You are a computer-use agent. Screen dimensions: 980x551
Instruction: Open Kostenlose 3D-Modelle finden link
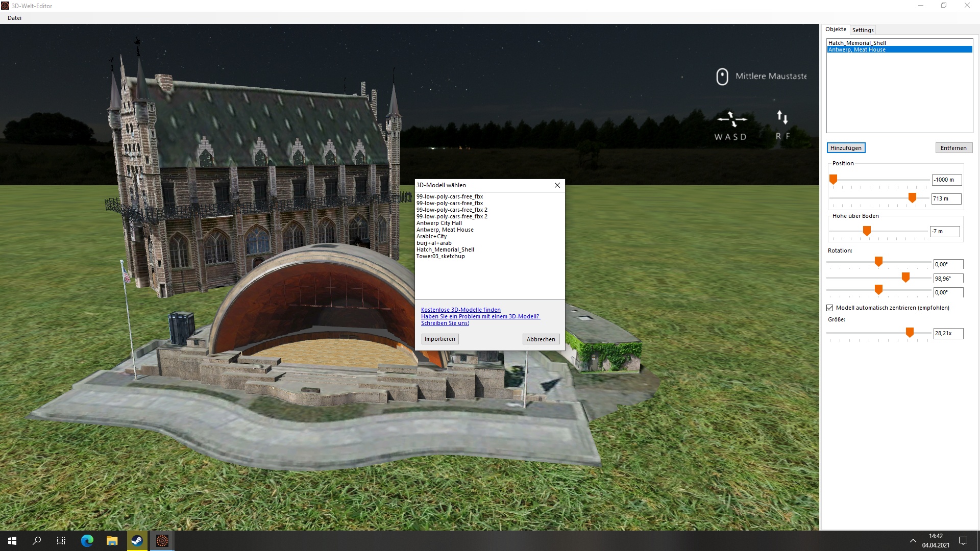tap(461, 310)
